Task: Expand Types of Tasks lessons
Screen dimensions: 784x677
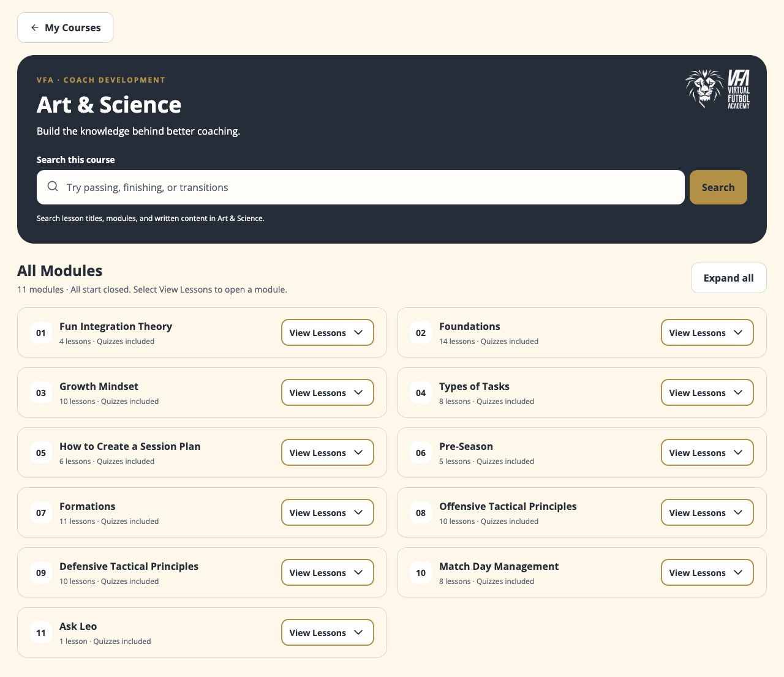Action: point(707,392)
